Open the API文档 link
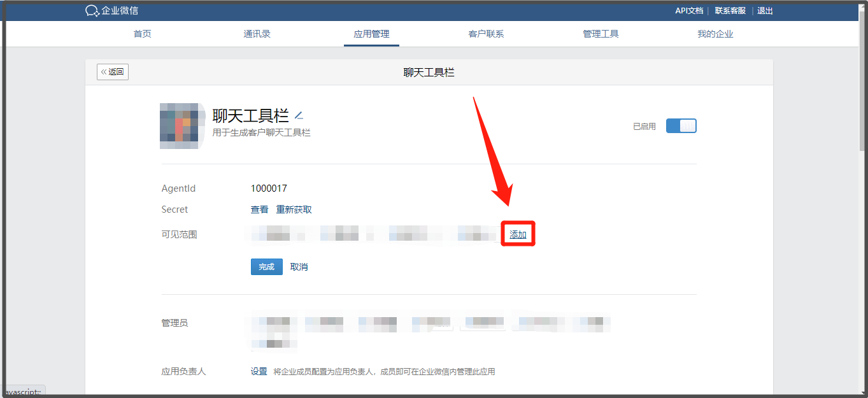The height and width of the screenshot is (398, 868). 689,11
